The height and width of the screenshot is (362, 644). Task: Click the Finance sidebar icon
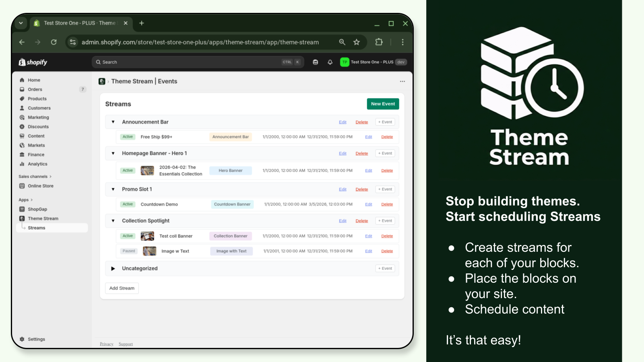coord(22,154)
